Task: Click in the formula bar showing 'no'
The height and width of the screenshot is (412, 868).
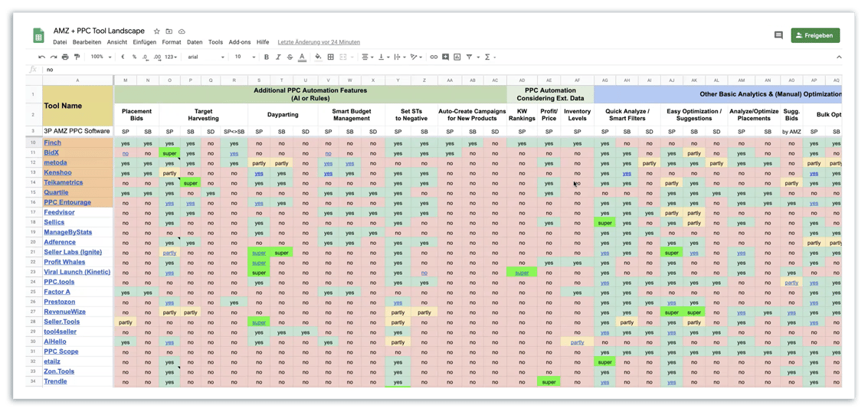Action: coord(443,70)
